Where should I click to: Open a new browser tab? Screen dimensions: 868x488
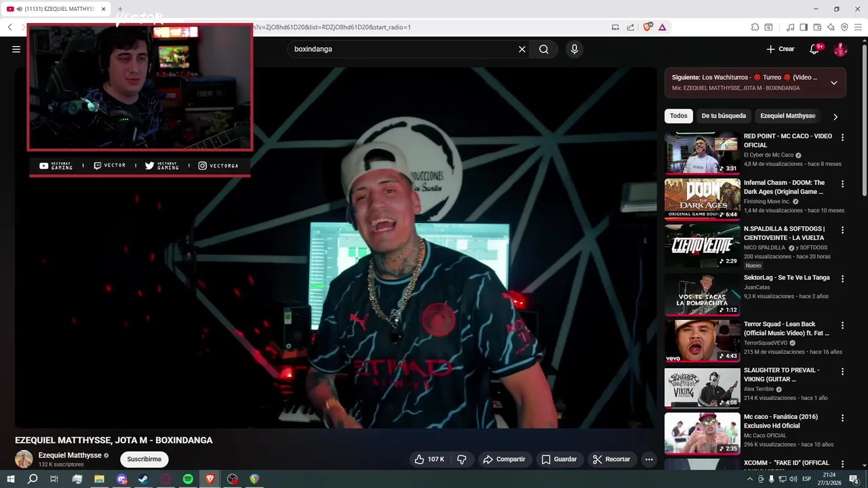pos(121,9)
